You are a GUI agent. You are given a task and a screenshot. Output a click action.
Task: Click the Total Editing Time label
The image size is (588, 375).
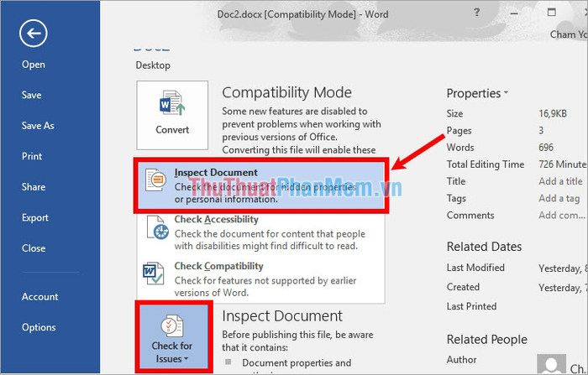tap(486, 164)
